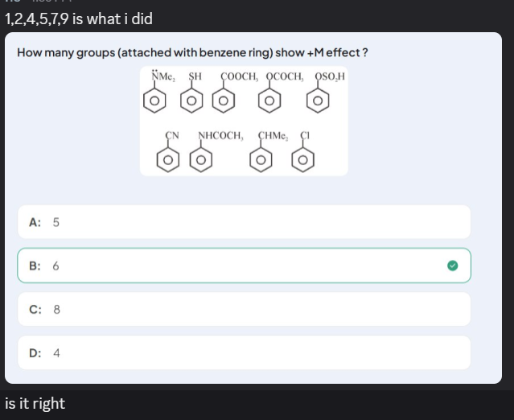Image resolution: width=514 pixels, height=420 pixels.
Task: Click the Cl benzene ring structure
Action: [x=303, y=151]
